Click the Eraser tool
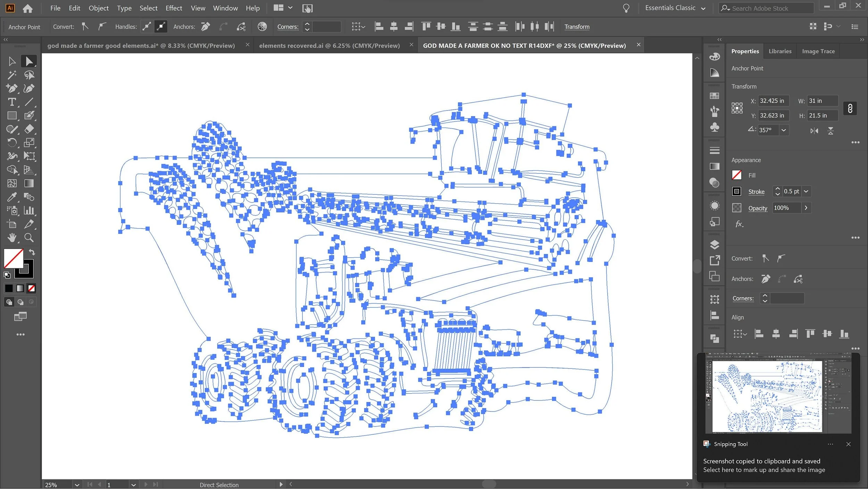The height and width of the screenshot is (489, 868). coord(29,129)
